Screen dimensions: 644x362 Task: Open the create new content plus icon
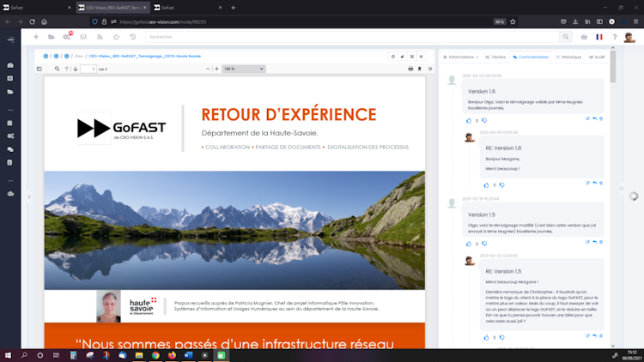pos(36,37)
